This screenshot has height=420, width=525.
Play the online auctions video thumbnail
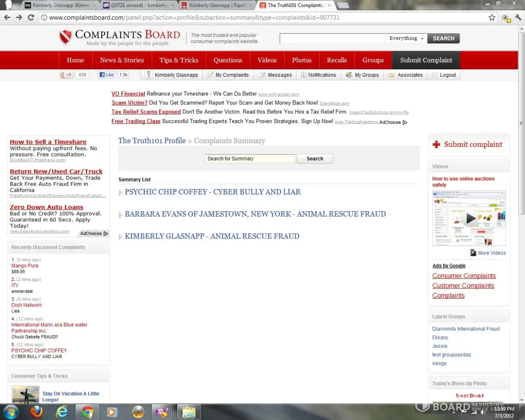pyautogui.click(x=469, y=218)
